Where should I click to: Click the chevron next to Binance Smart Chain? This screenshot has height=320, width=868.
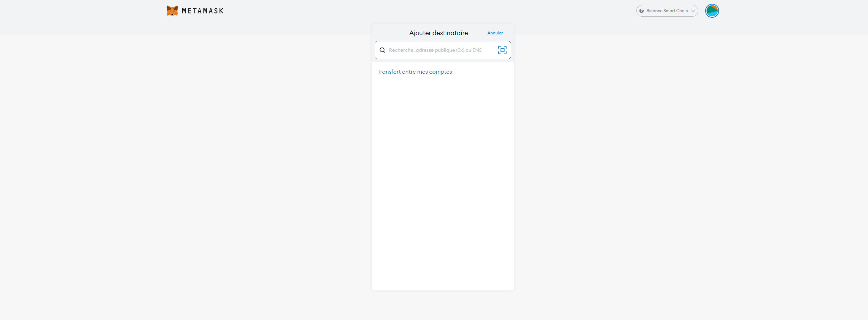pos(693,11)
